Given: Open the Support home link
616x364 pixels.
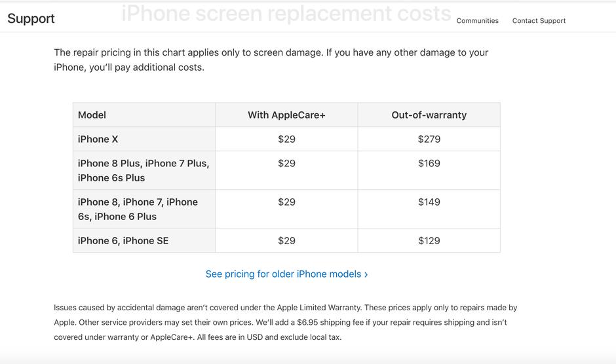Looking at the screenshot, I should click(x=31, y=18).
